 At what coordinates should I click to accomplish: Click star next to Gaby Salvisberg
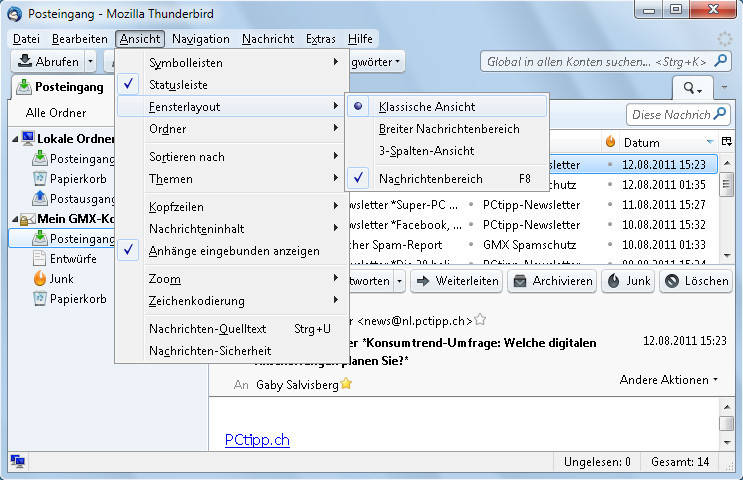click(x=346, y=383)
